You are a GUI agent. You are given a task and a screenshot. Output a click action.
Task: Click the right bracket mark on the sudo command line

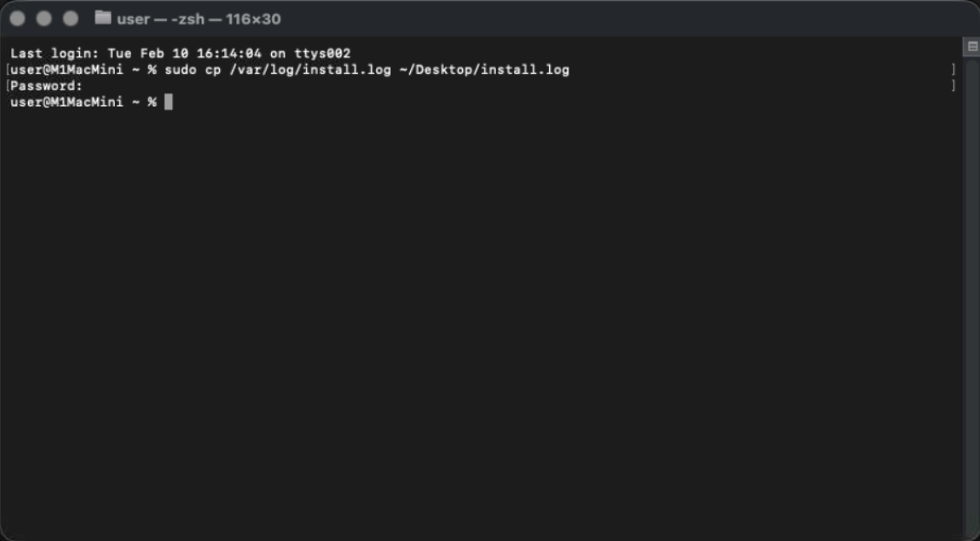(953, 69)
